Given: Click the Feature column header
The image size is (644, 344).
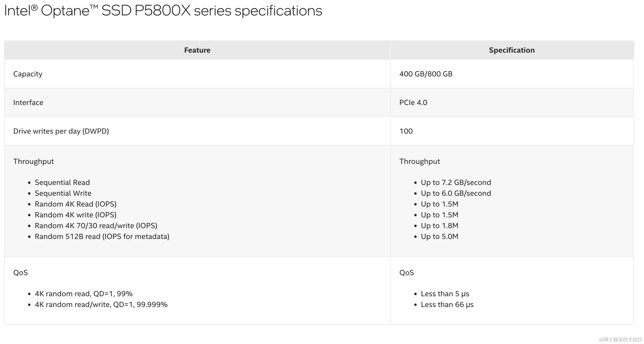Looking at the screenshot, I should pos(197,50).
